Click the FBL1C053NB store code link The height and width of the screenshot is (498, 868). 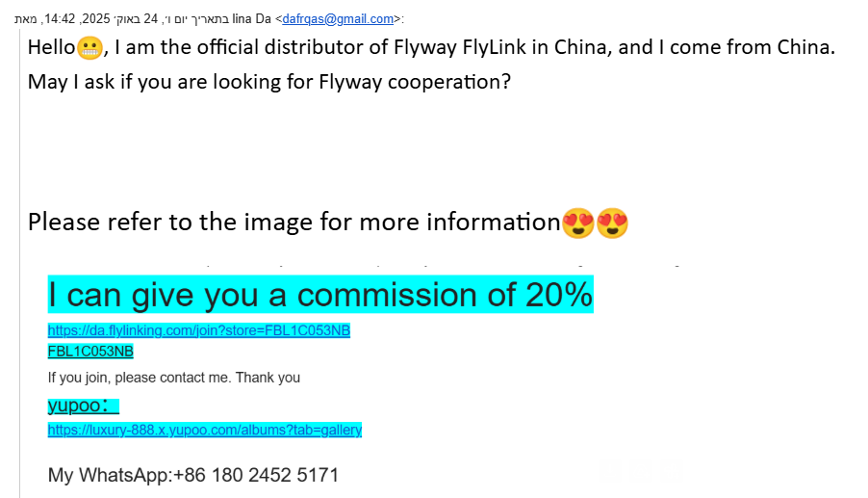[90, 351]
